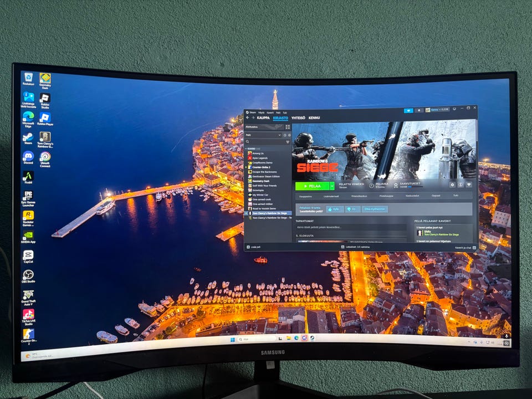Open Microsoft Edge desktop shortcut
This screenshot has width=532, height=399.
coord(28,119)
